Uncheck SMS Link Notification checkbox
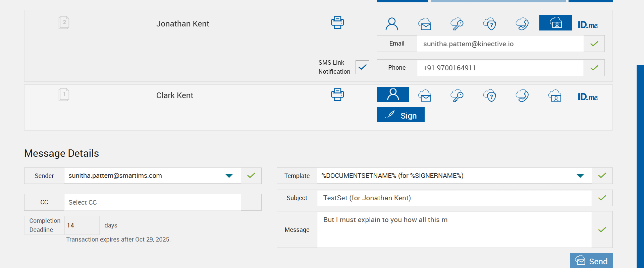 (x=362, y=67)
